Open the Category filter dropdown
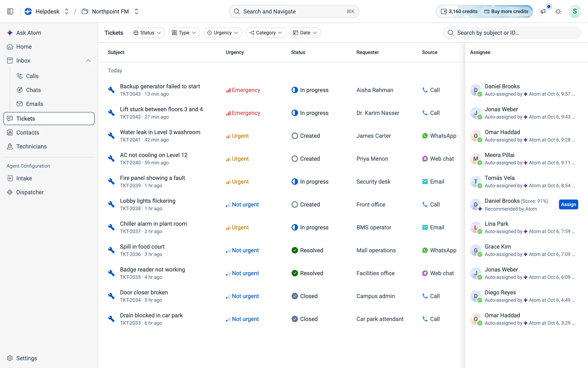 tap(266, 33)
